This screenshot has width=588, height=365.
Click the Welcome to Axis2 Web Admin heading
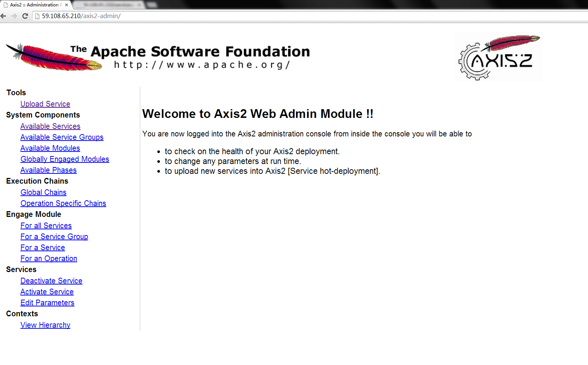click(258, 114)
